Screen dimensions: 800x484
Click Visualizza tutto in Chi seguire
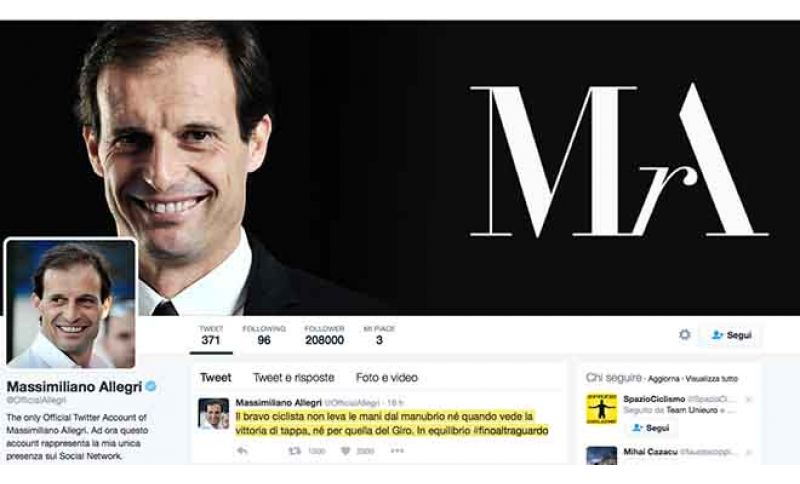coord(711,379)
